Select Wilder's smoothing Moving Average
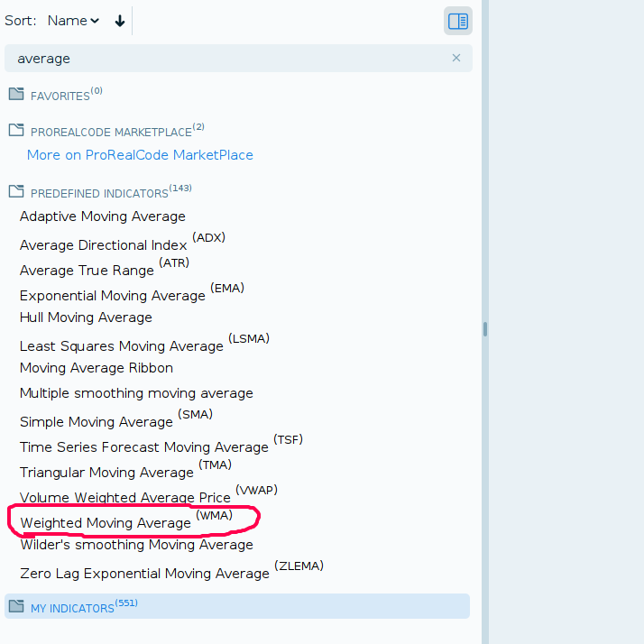The height and width of the screenshot is (644, 644). (x=137, y=545)
